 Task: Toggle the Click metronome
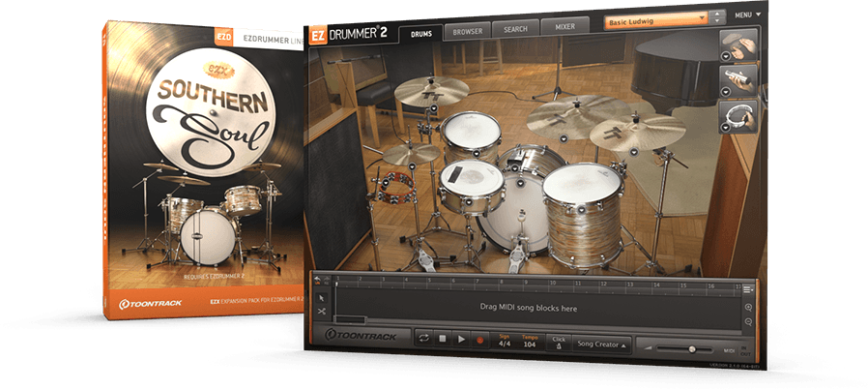pyautogui.click(x=559, y=343)
